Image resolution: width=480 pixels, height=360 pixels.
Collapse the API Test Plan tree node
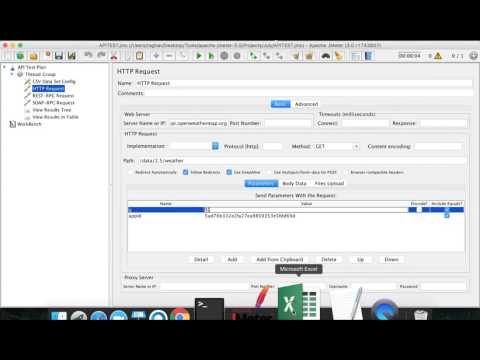click(x=4, y=67)
